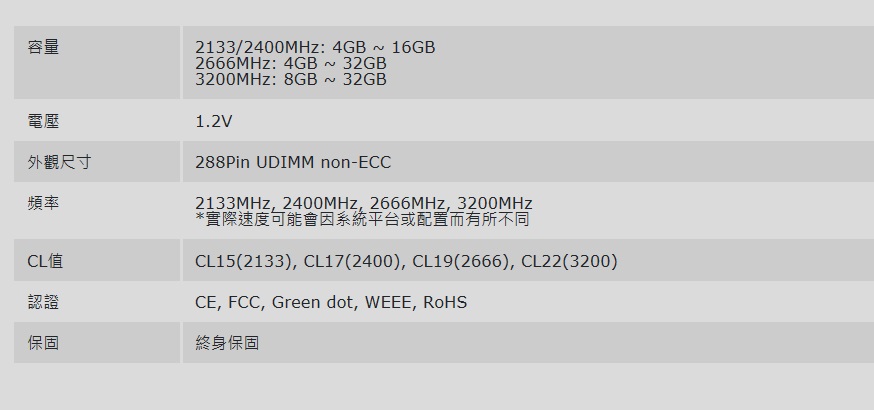Click the 容量 row label

[43, 47]
